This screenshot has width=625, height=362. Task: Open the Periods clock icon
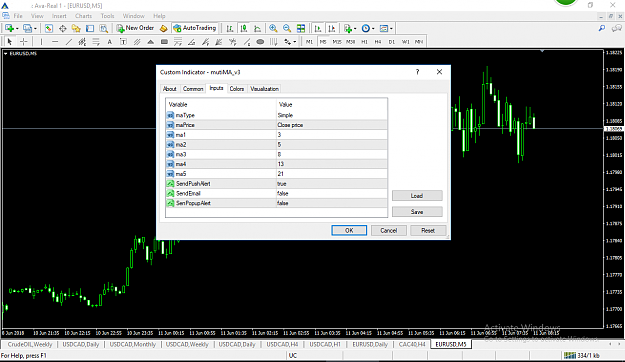coord(366,28)
